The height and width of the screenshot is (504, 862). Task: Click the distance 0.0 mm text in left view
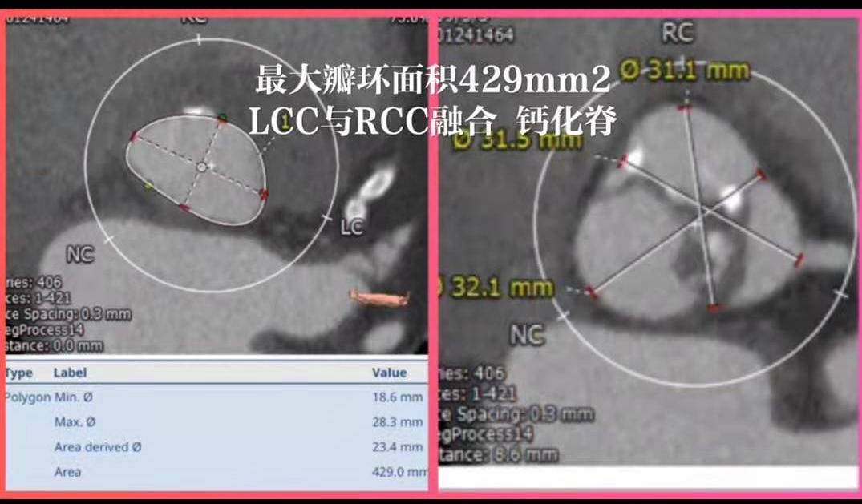coord(55,345)
